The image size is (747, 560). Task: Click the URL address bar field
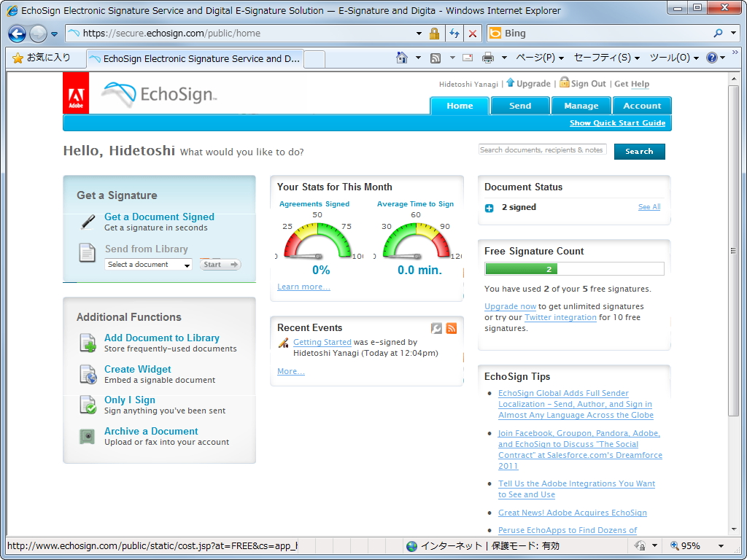(x=239, y=34)
